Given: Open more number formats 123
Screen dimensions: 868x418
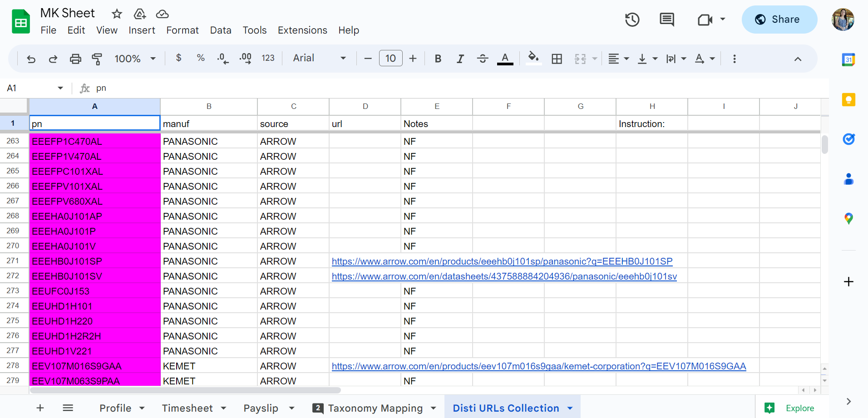Looking at the screenshot, I should click(x=268, y=58).
